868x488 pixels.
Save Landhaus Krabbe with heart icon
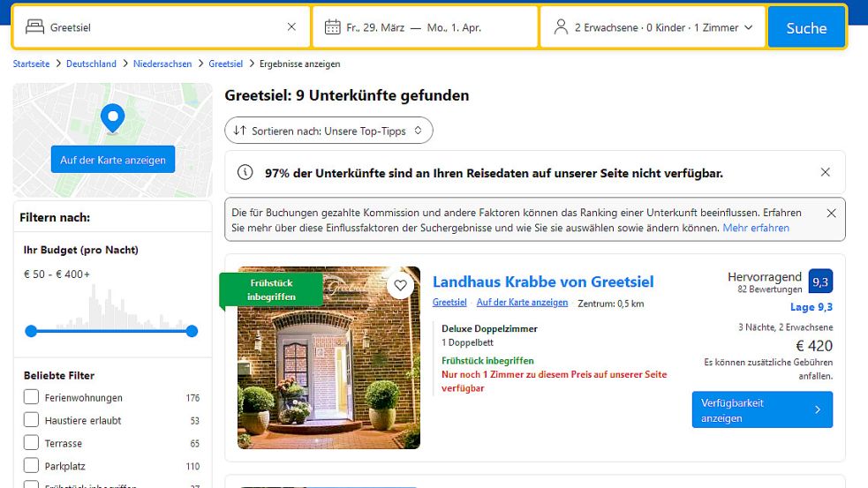pos(400,286)
